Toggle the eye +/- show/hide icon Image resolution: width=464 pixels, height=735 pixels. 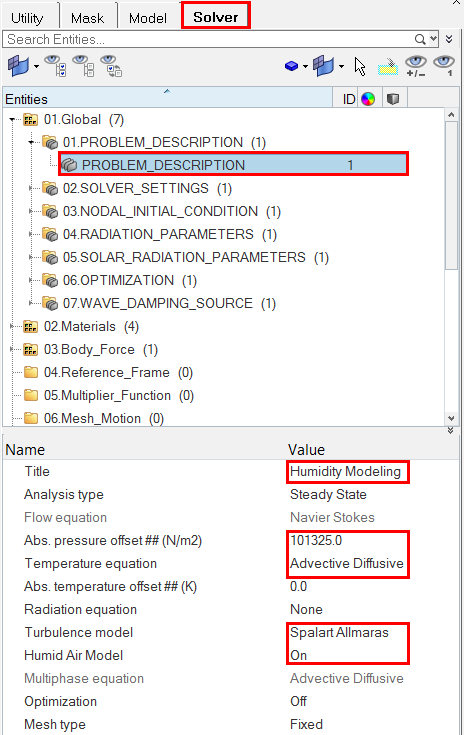[x=416, y=66]
